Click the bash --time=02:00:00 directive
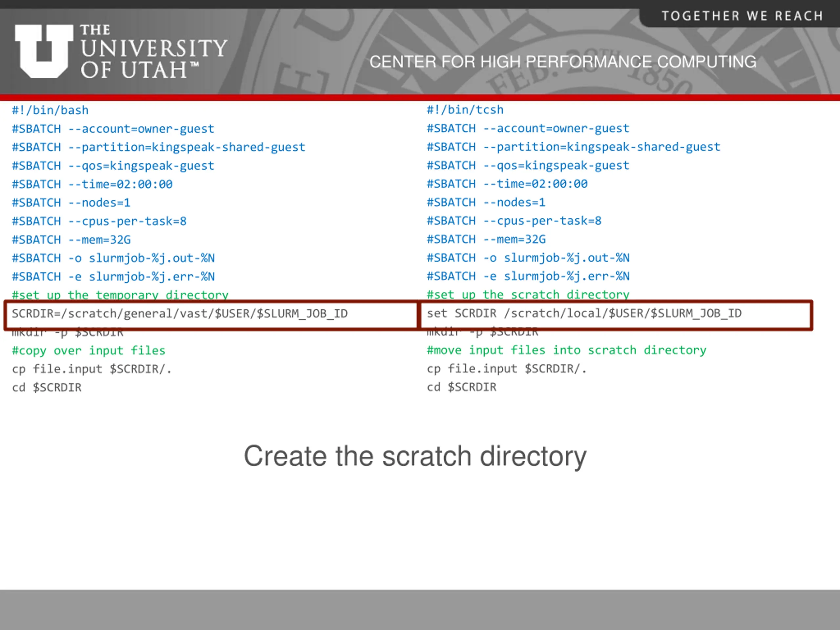This screenshot has width=840, height=630. (92, 184)
